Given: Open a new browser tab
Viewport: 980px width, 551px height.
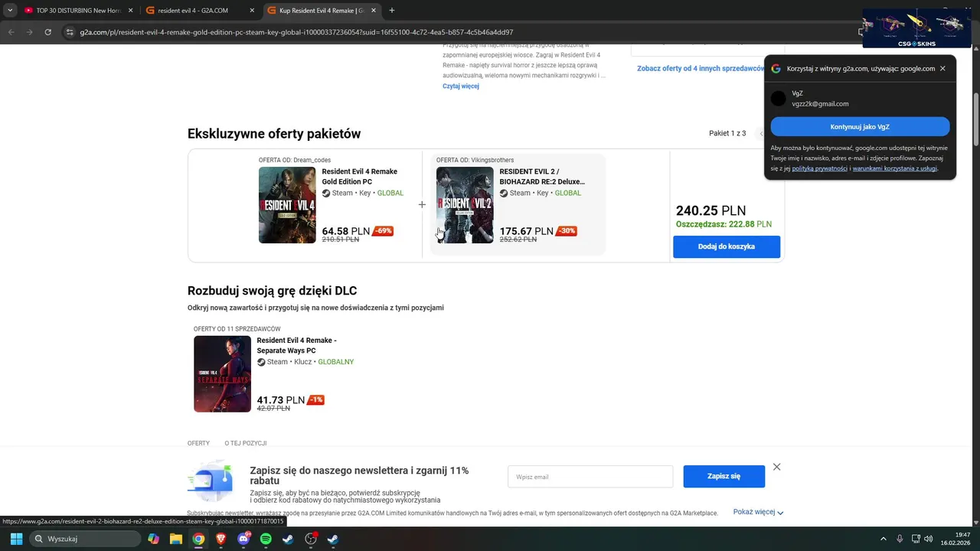Looking at the screenshot, I should 392,11.
